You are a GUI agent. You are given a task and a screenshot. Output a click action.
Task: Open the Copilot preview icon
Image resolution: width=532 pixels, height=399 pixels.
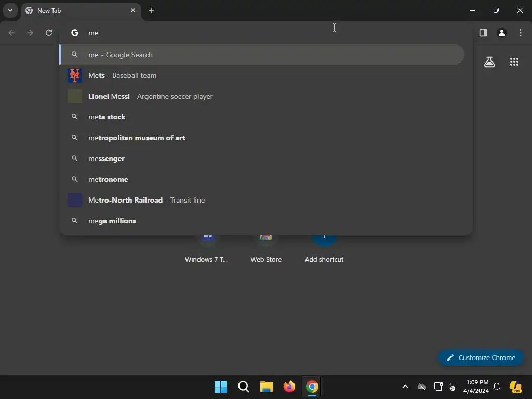515,387
